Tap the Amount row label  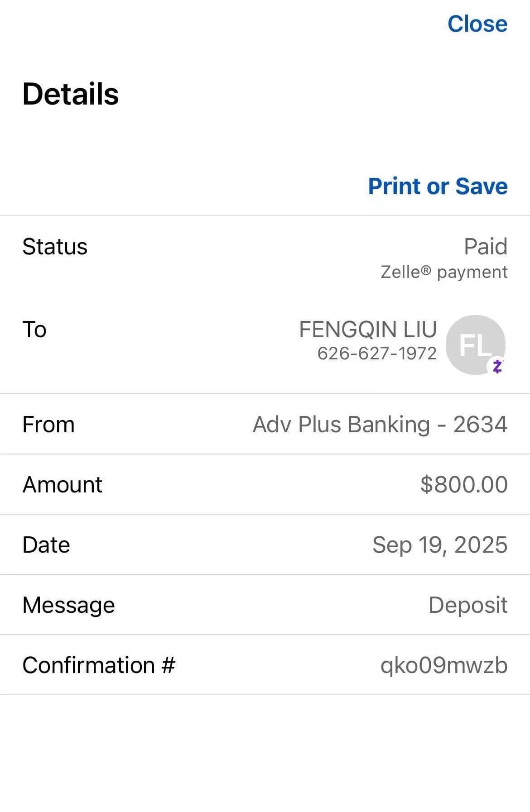tap(63, 484)
